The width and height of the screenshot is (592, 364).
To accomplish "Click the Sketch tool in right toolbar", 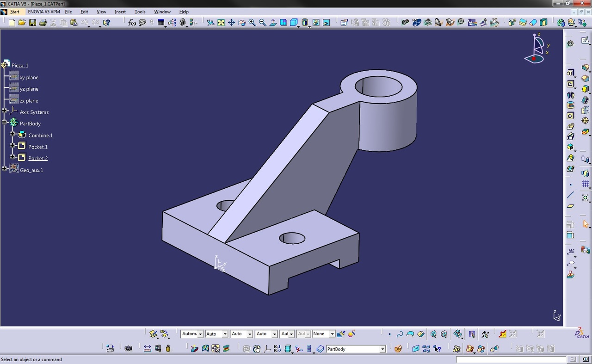I will pos(586,41).
